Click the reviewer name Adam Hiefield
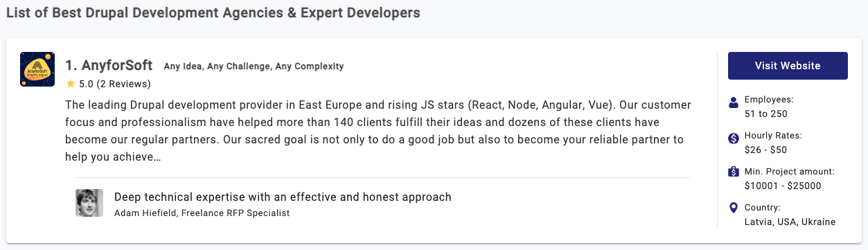The width and height of the screenshot is (868, 250). coord(145,213)
